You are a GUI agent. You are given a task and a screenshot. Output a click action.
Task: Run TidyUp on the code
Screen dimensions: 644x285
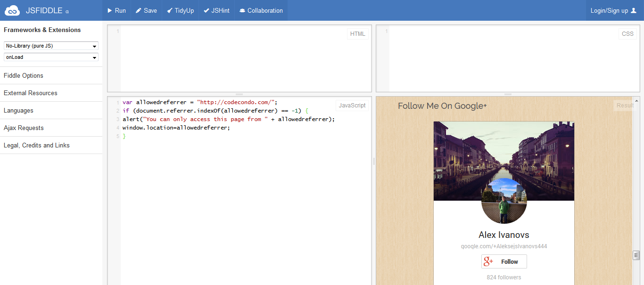(x=180, y=10)
